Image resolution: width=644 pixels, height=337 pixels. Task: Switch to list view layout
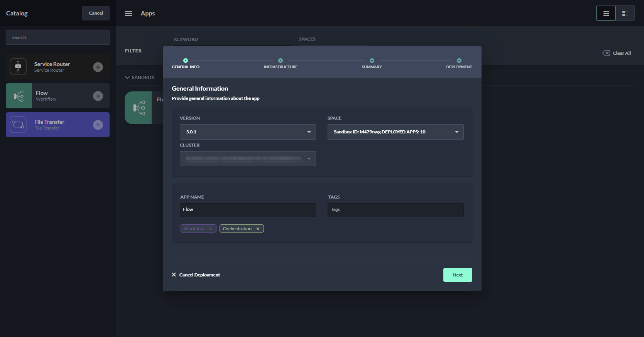[625, 13]
